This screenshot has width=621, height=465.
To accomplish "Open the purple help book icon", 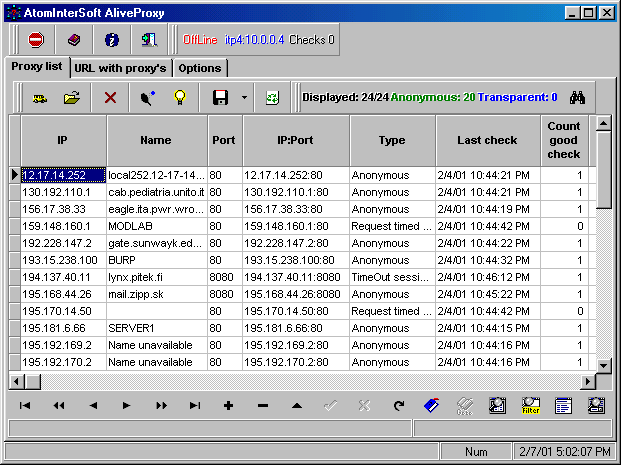I will click(74, 40).
